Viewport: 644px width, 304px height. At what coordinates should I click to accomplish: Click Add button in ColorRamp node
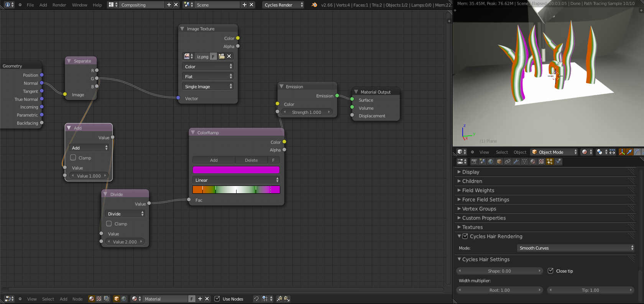point(214,160)
